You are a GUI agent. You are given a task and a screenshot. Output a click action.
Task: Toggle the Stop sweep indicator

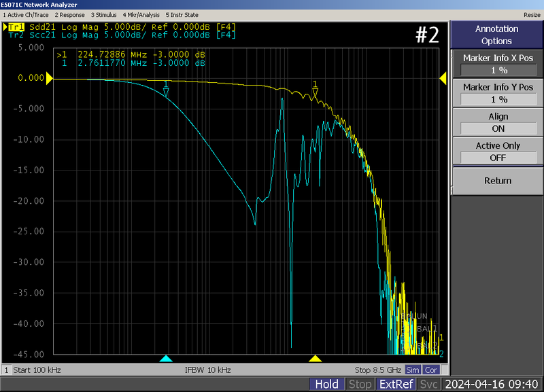tap(360, 384)
